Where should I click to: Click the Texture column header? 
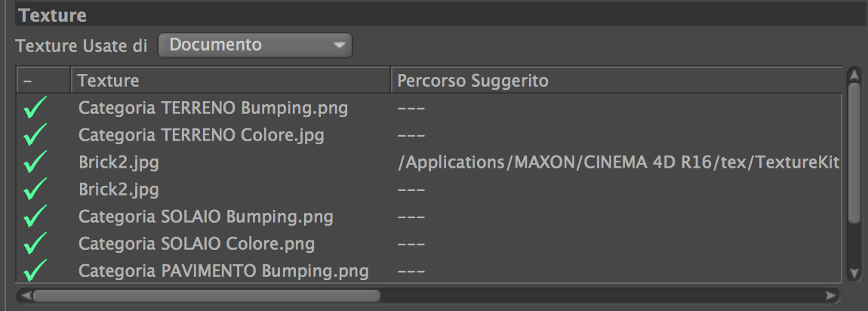(x=230, y=80)
